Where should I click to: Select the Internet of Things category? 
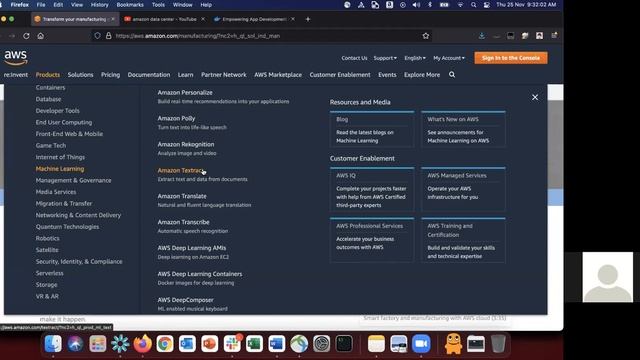[60, 157]
